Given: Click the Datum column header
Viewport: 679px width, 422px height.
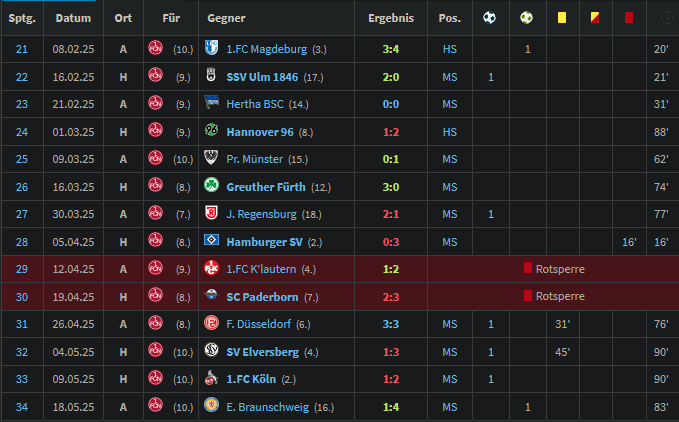Looking at the screenshot, I should (73, 18).
